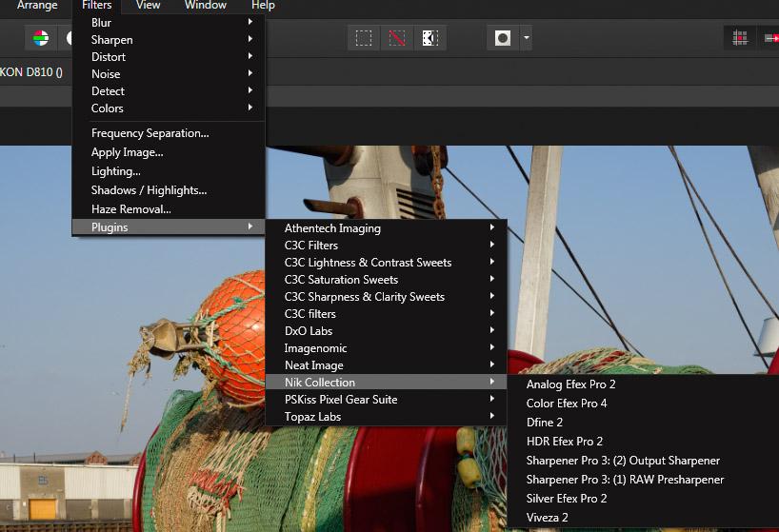Expand PSKiss Pixel Gear Suite submenu
Image resolution: width=779 pixels, height=532 pixels.
tap(386, 400)
